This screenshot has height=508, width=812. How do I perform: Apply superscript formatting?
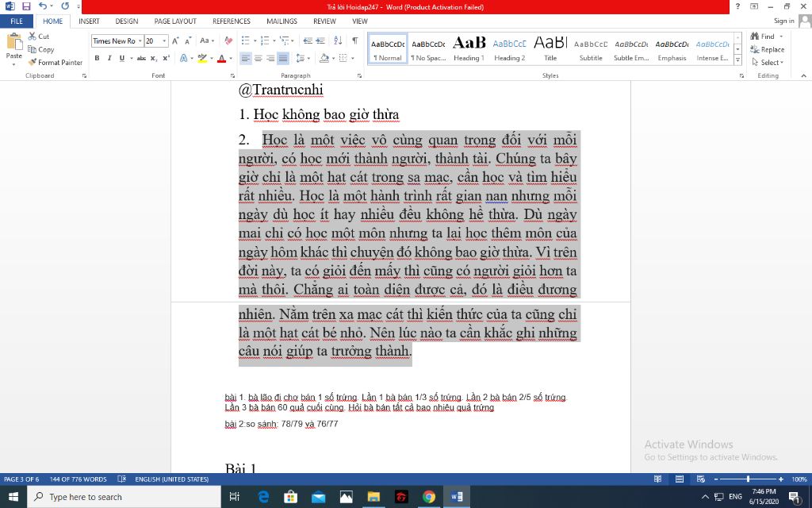coord(167,58)
